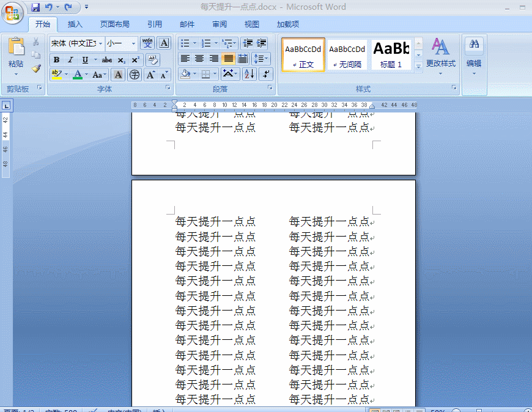Increase the paragraph indent
Viewport: 532px width, 412px height.
coord(262,43)
